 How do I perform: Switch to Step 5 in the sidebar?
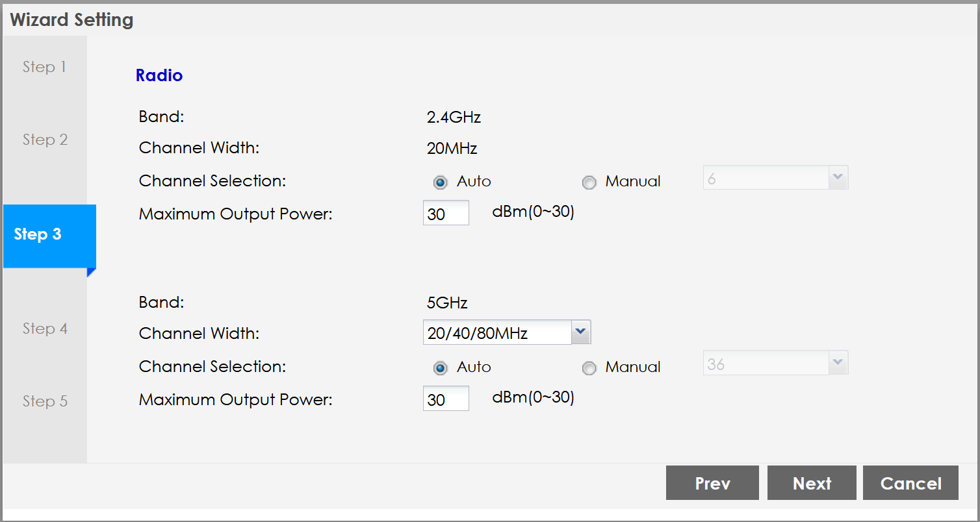point(45,401)
